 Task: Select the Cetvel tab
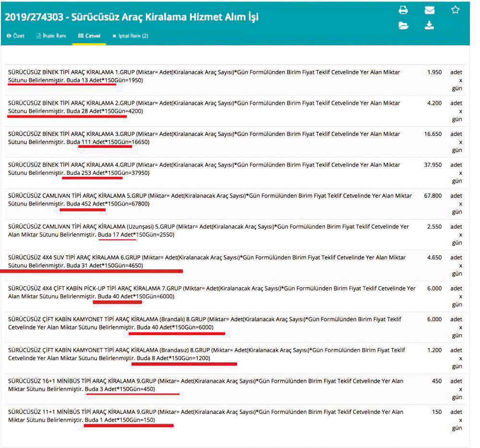89,36
